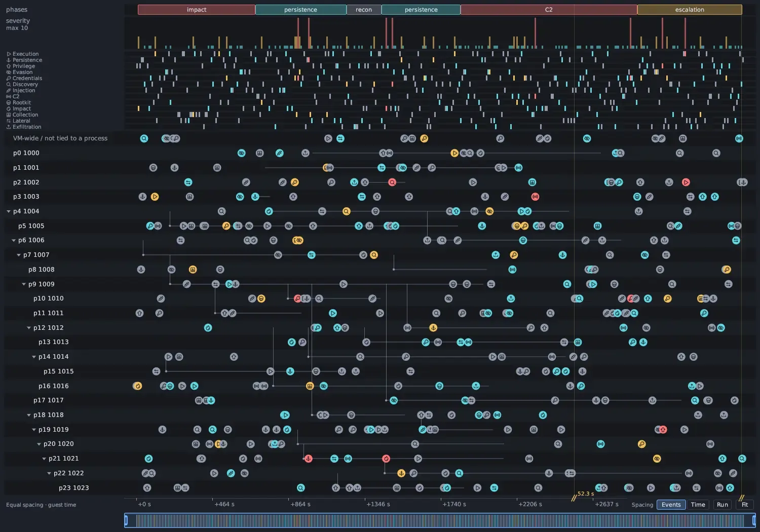Viewport: 760px width, 532px height.
Task: Select the recon phase segment
Action: point(364,10)
